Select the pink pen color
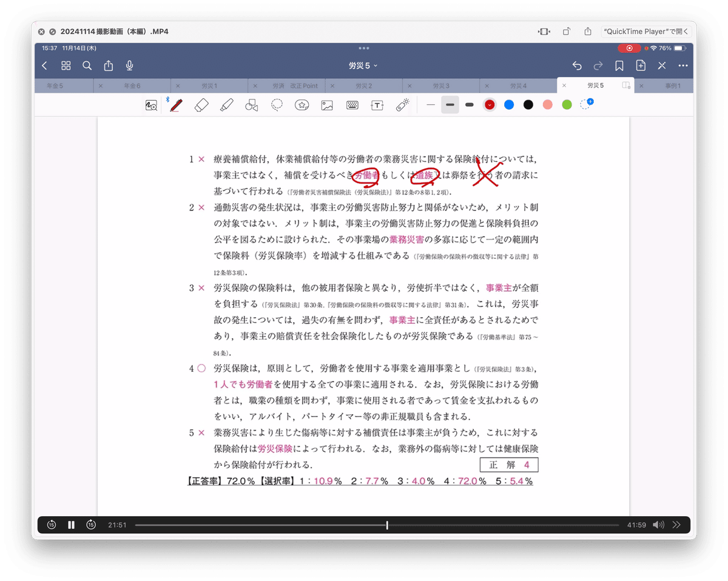The image size is (728, 581). [x=548, y=105]
